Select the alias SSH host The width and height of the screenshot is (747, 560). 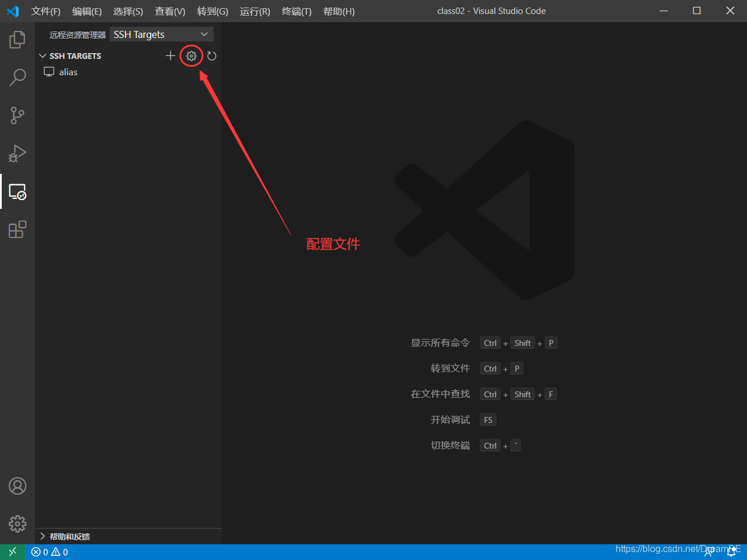coord(128,72)
